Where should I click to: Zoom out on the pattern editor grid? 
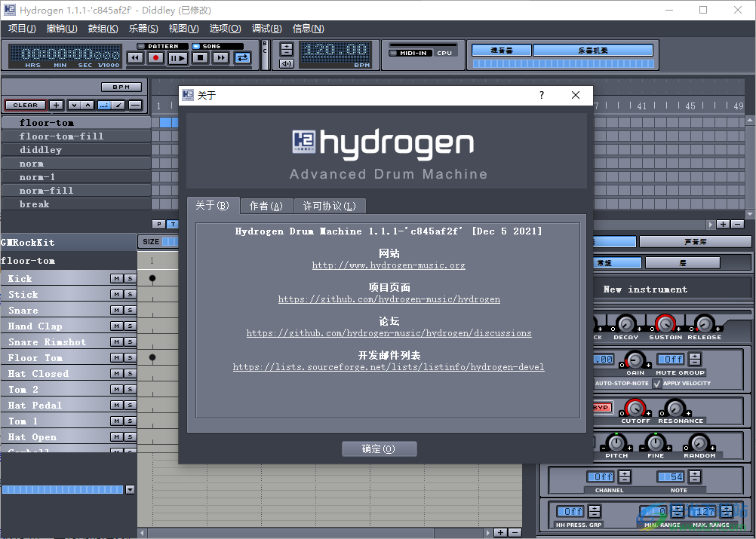[515, 532]
